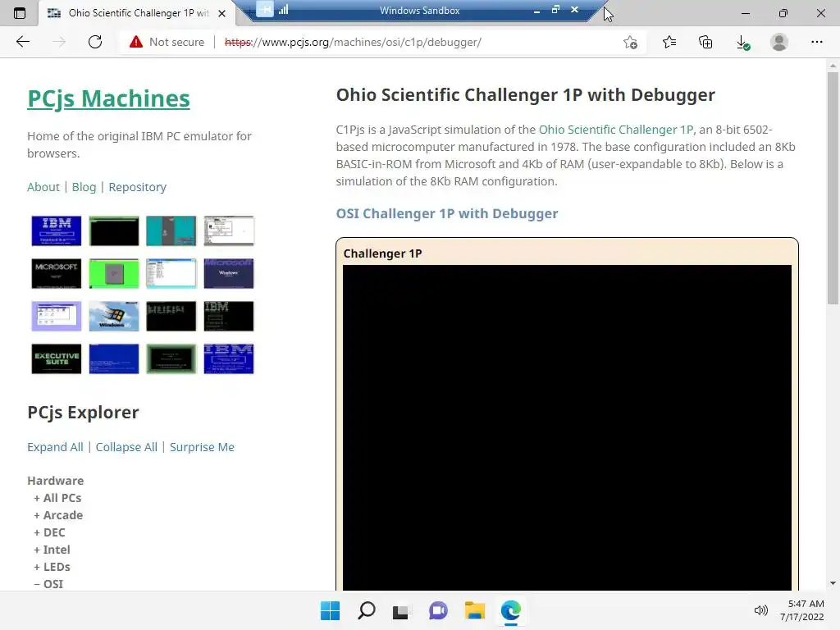The height and width of the screenshot is (630, 840).
Task: Open the MICROSOFT black thumbnail
Action: (x=57, y=273)
